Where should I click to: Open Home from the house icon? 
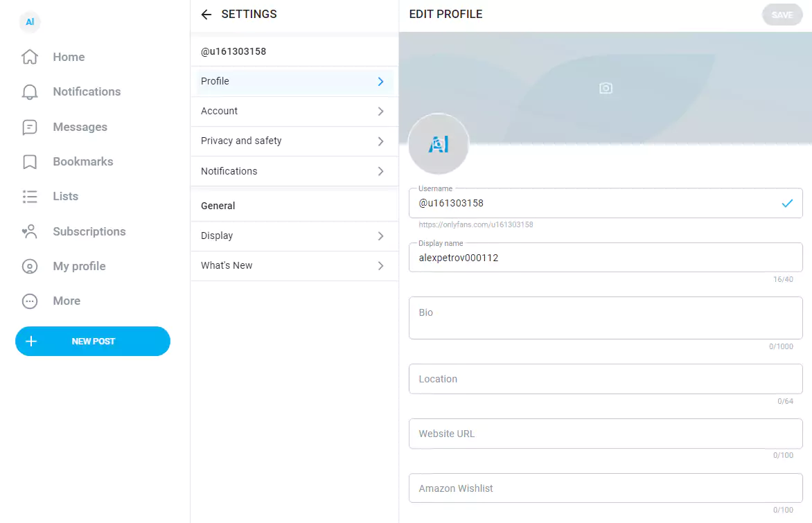pos(30,57)
